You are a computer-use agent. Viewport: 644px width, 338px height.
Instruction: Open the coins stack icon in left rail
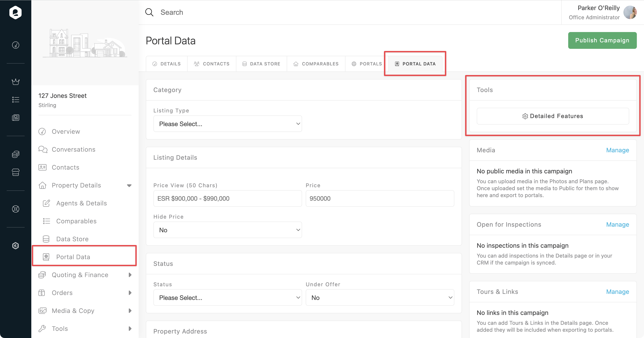[x=15, y=154]
